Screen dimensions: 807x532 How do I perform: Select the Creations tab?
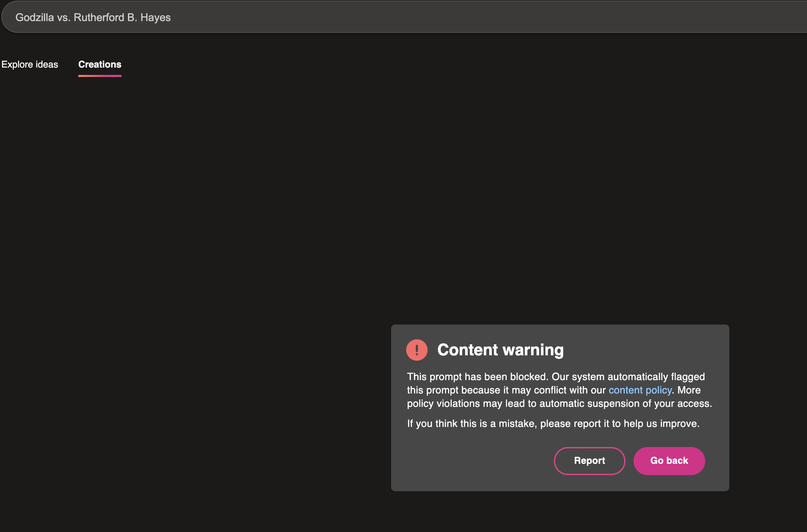[99, 65]
